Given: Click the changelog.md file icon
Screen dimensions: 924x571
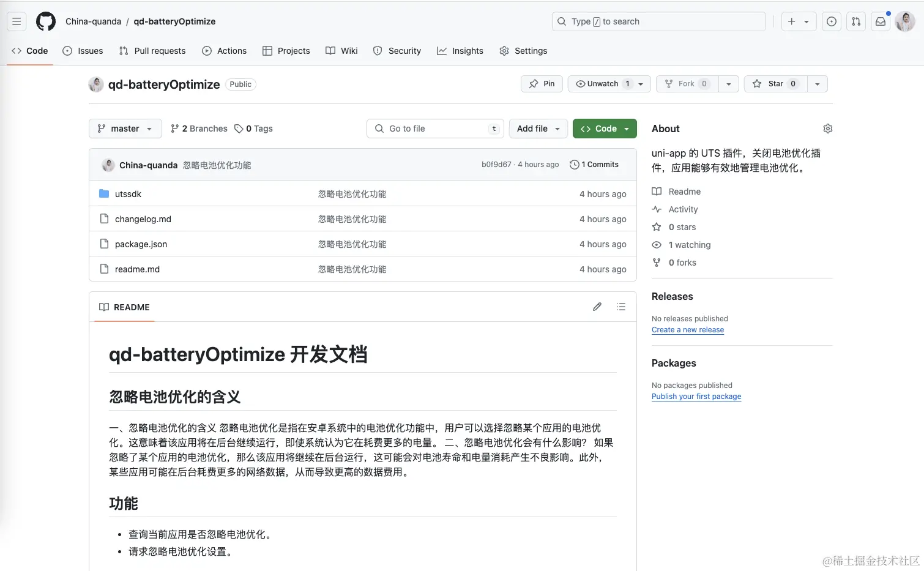Looking at the screenshot, I should point(104,218).
